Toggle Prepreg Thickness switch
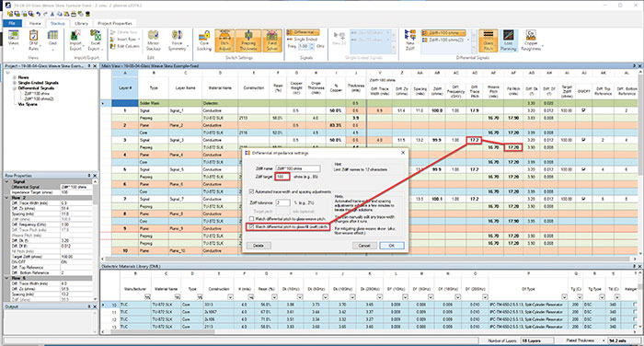This screenshot has width=644, height=346. (248, 40)
